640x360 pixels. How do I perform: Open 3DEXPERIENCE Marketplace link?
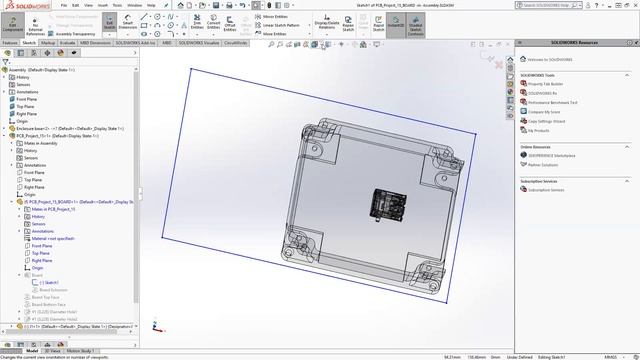pos(552,156)
